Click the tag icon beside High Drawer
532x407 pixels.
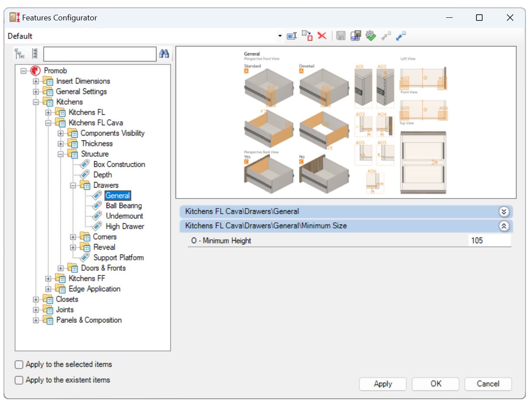(x=97, y=226)
